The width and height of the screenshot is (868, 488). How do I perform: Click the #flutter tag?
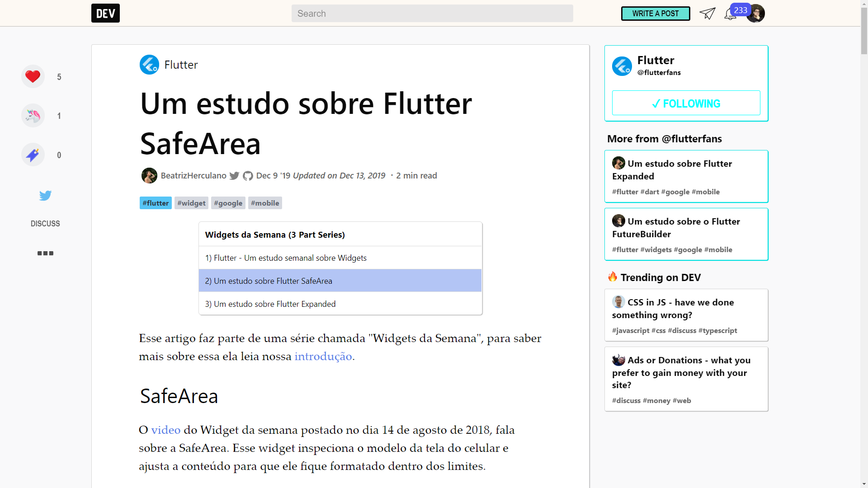click(x=156, y=203)
